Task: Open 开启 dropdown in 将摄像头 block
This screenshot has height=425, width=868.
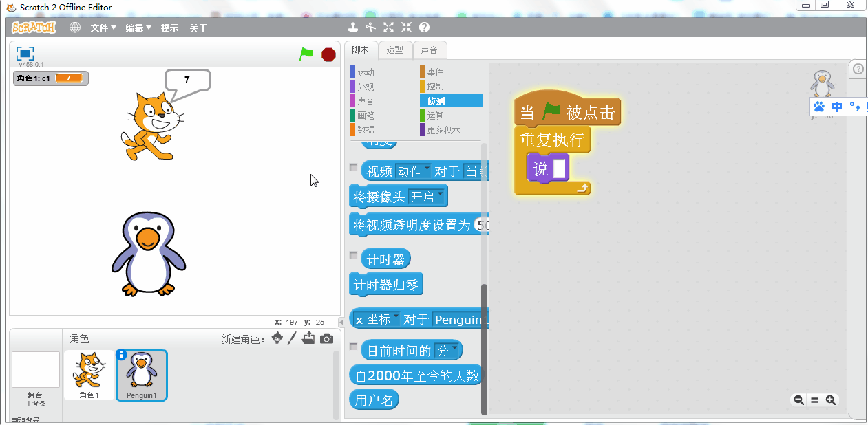Action: (427, 197)
